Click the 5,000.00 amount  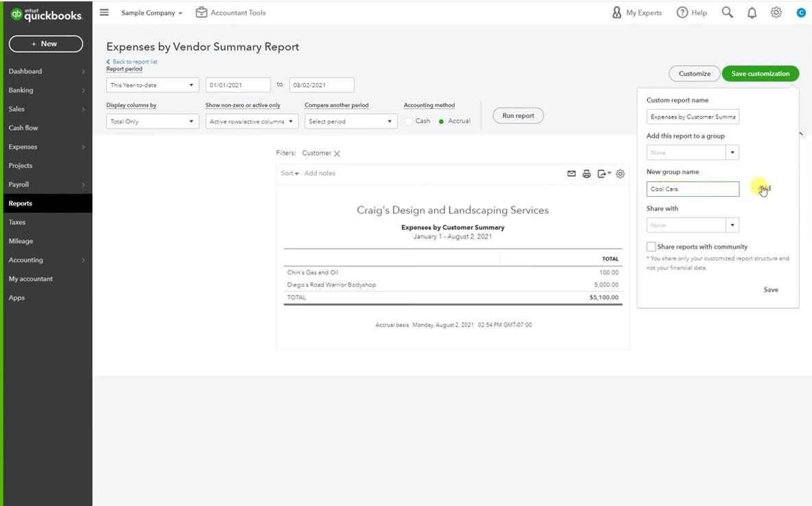pyautogui.click(x=606, y=285)
